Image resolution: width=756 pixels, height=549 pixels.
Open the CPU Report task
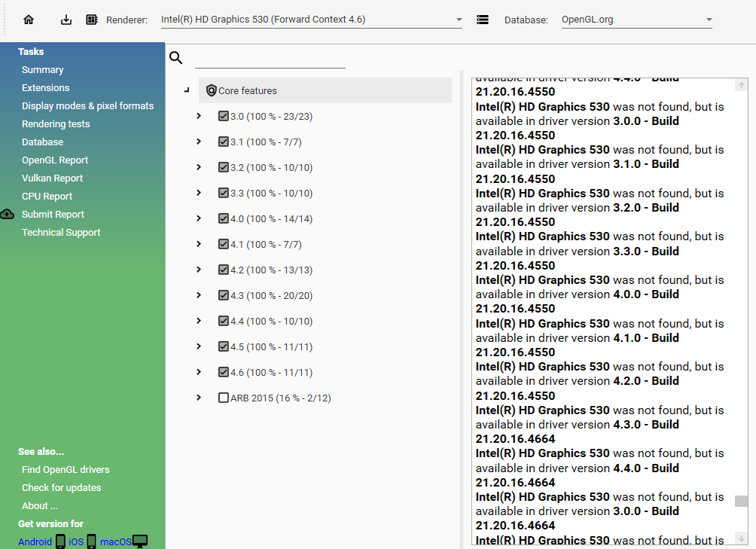[x=47, y=196]
